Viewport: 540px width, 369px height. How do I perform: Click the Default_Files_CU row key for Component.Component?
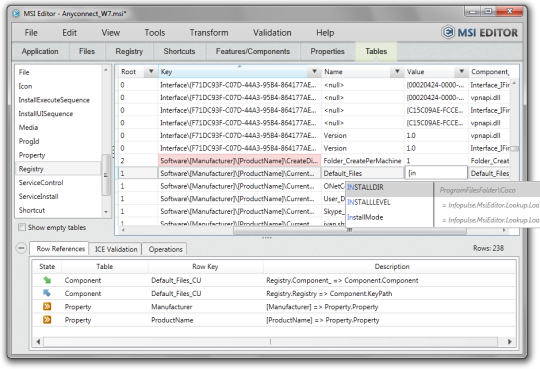pyautogui.click(x=176, y=280)
